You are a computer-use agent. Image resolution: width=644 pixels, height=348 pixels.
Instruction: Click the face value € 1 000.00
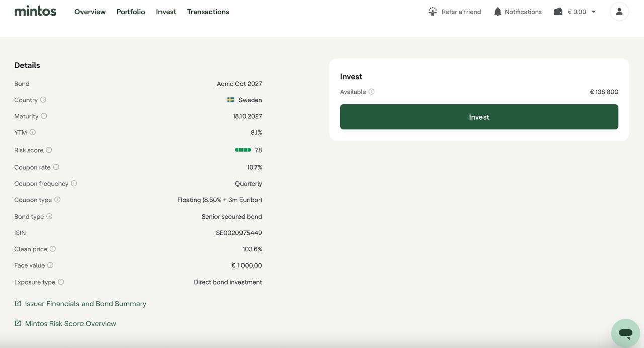pyautogui.click(x=247, y=265)
